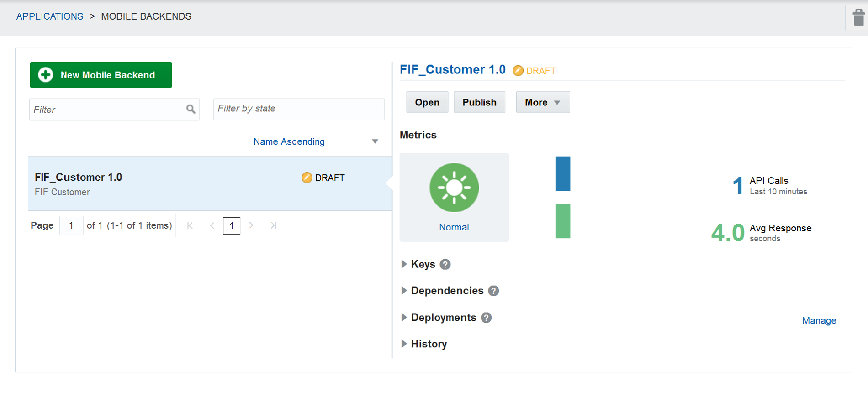Click the Manage link
The width and height of the screenshot is (868, 413).
click(x=819, y=320)
